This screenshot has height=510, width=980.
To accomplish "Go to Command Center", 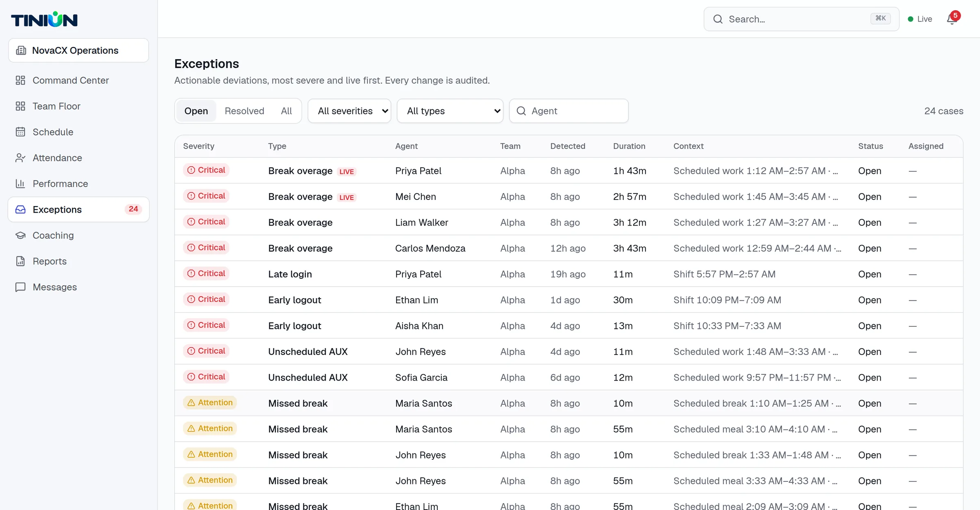I will 78,80.
